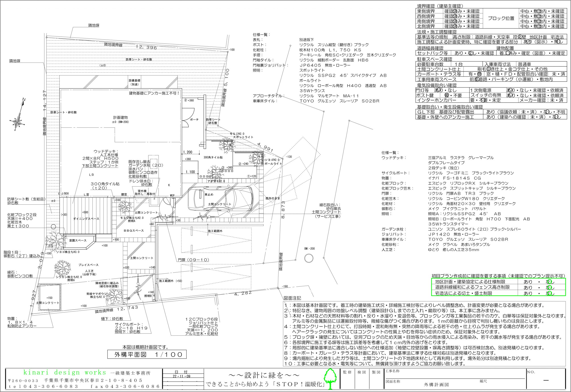Select the 計画建物 label in the building

pyautogui.click(x=120, y=117)
